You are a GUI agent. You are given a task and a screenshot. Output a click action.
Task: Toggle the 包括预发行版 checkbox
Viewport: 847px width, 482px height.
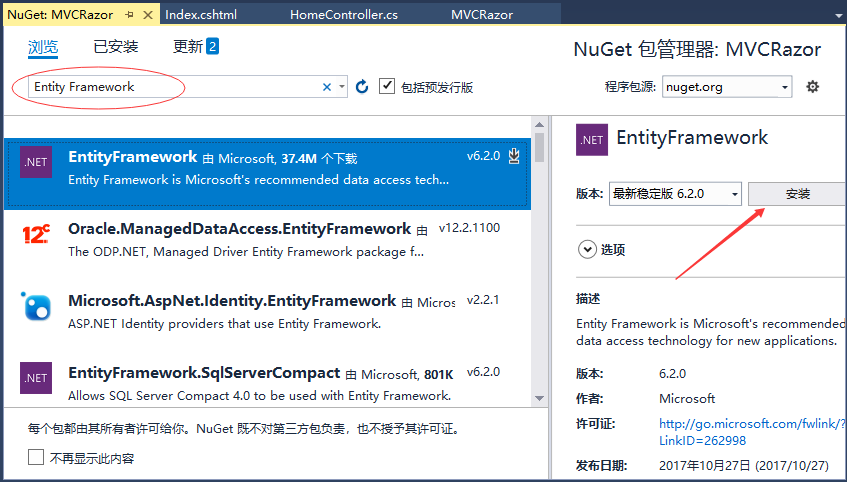[x=388, y=87]
